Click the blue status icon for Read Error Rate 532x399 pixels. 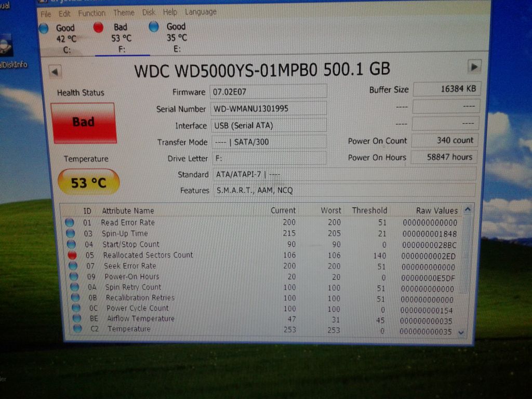tap(69, 222)
